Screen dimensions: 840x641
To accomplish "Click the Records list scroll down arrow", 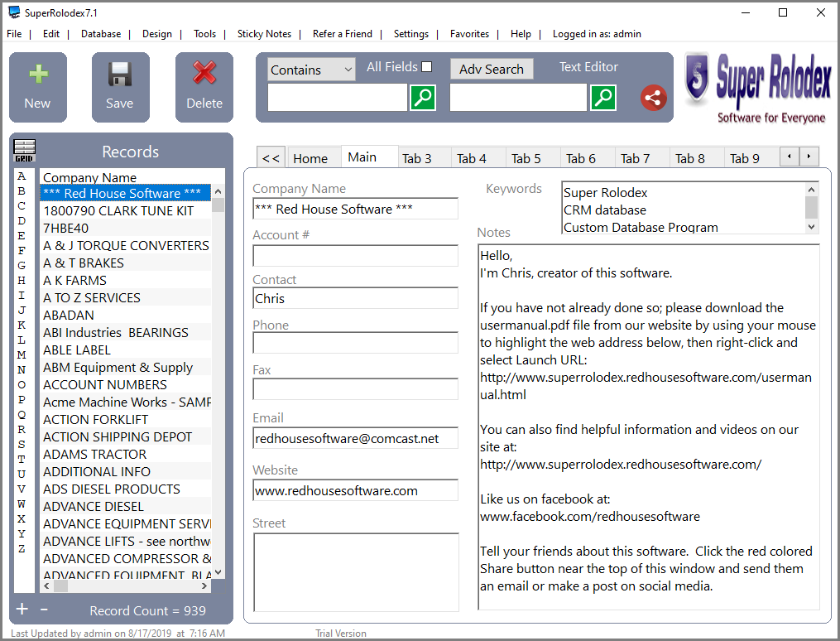I will click(218, 572).
